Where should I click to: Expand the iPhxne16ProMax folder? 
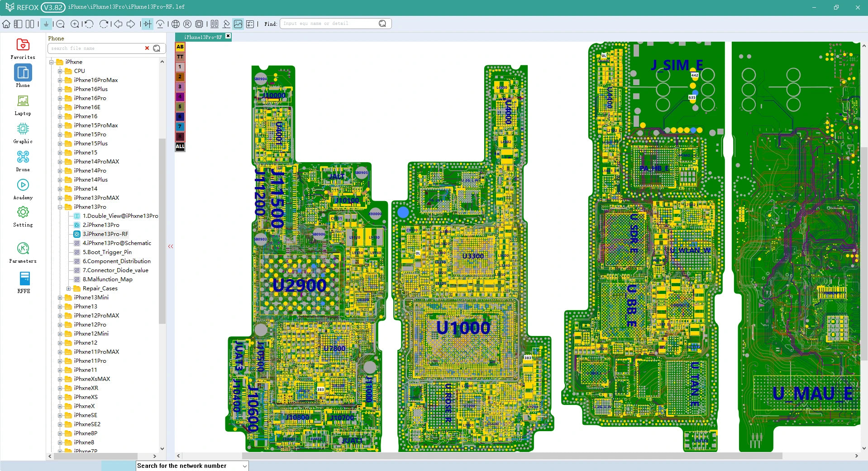click(60, 80)
